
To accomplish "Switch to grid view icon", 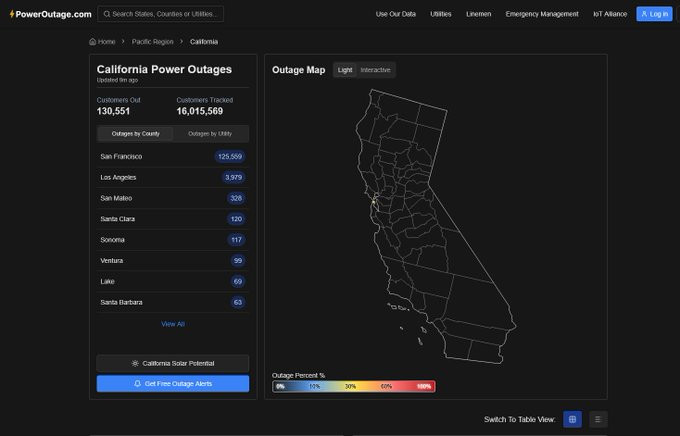I will click(x=572, y=419).
